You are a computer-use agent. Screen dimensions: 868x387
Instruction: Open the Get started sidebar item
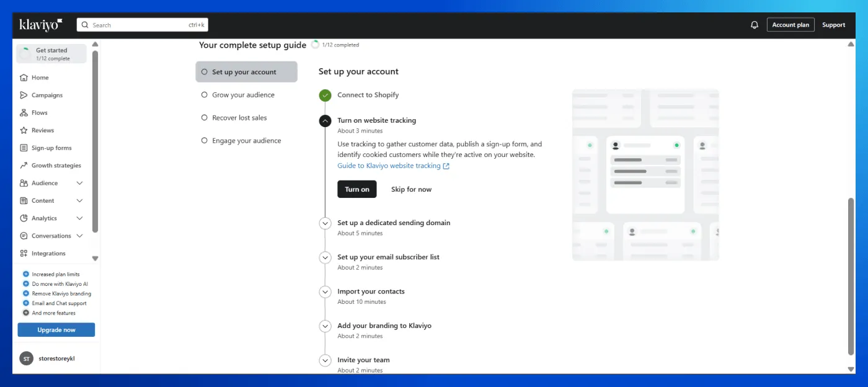tap(51, 54)
